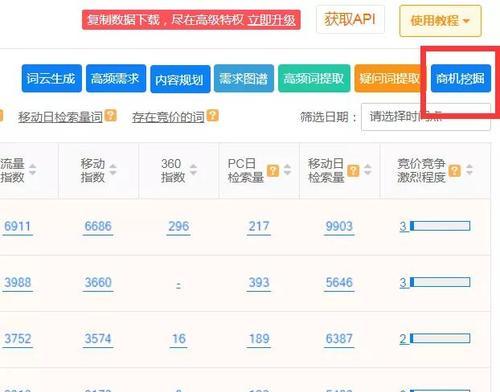Open help icon next to 移动日检索量词
The image size is (500, 392).
[111, 115]
